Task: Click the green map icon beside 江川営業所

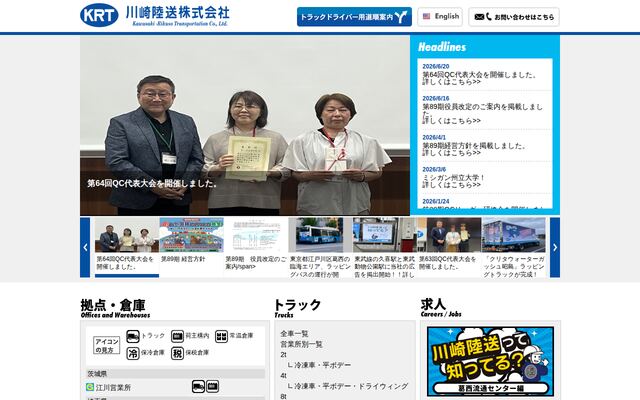Action: pos(90,387)
